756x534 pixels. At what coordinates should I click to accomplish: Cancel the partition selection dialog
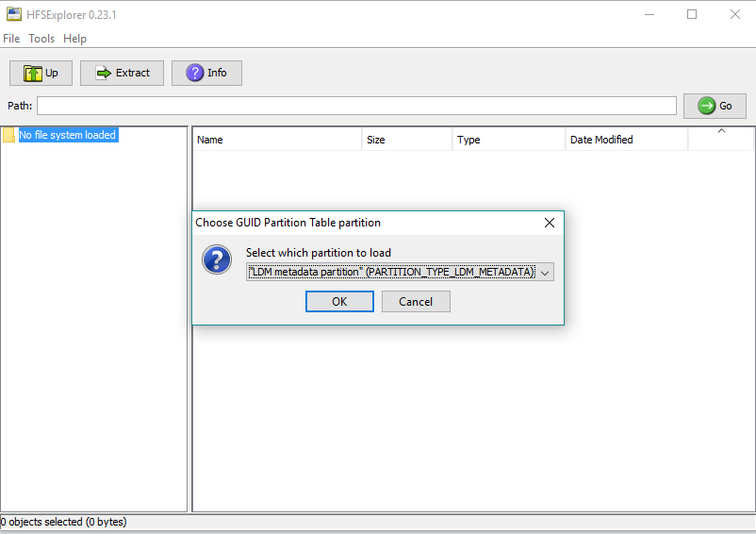[x=416, y=302]
